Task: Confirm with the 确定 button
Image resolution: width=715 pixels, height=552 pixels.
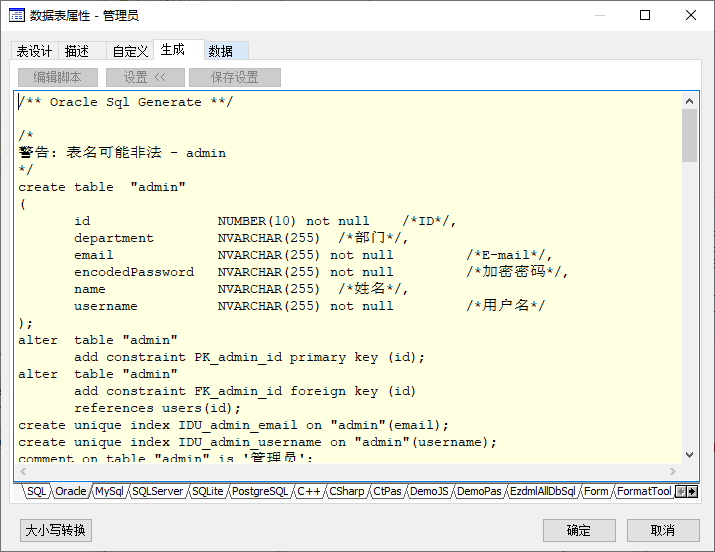Action: [x=579, y=530]
